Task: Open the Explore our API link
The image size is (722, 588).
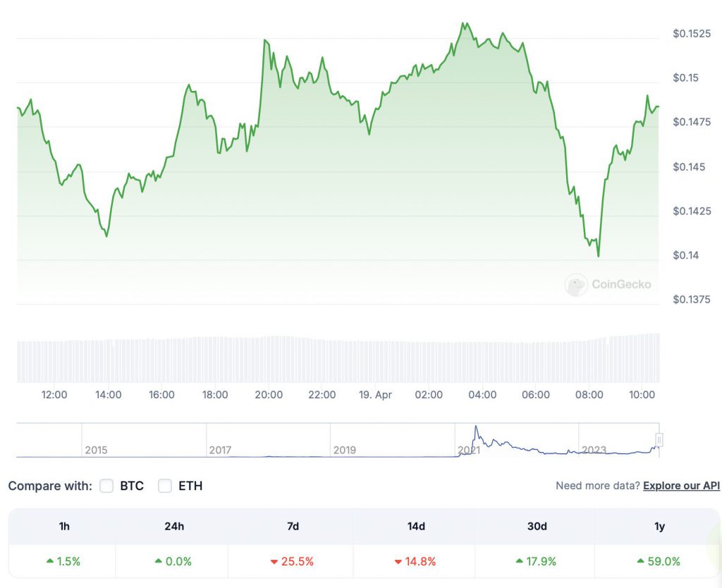Action: click(x=681, y=486)
